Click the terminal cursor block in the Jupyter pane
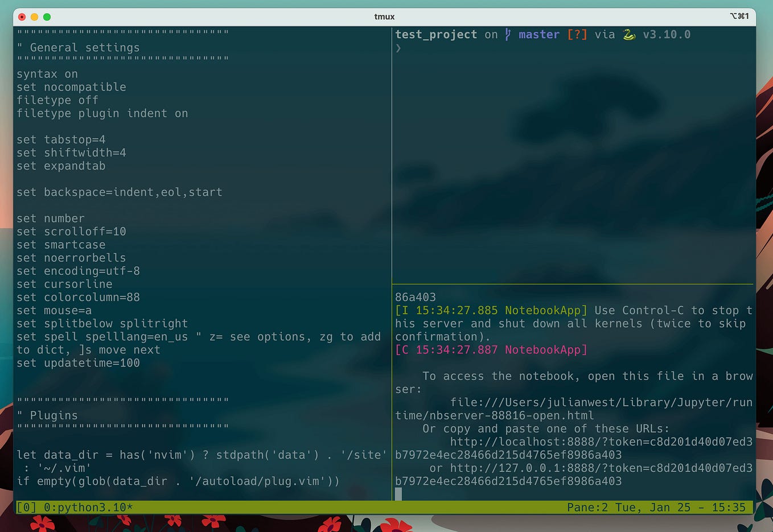Viewport: 773px width, 532px height. click(398, 494)
